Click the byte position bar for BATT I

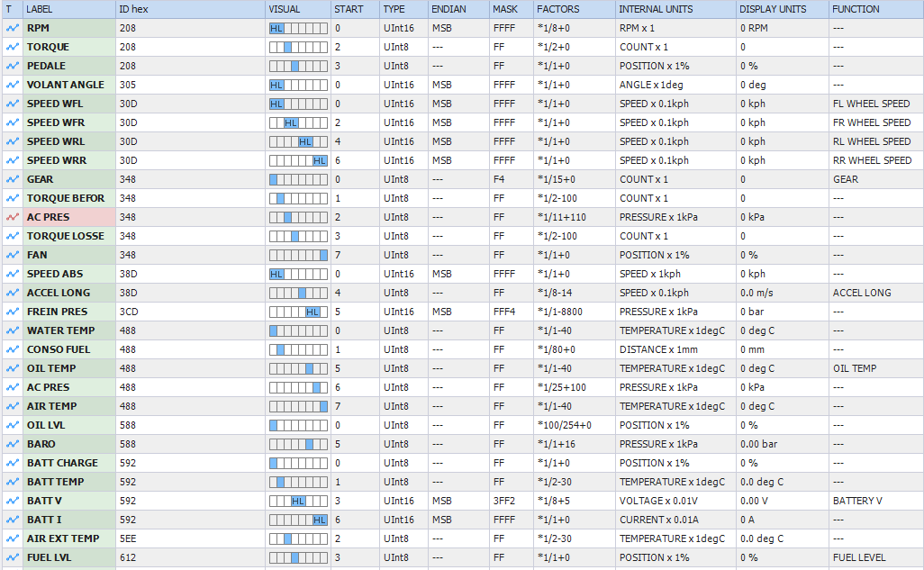click(x=298, y=520)
